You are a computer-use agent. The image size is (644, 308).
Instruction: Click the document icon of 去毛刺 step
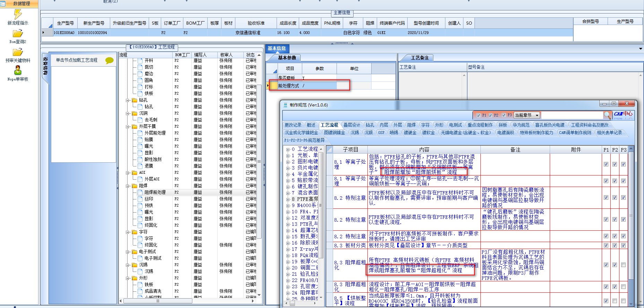140,120
